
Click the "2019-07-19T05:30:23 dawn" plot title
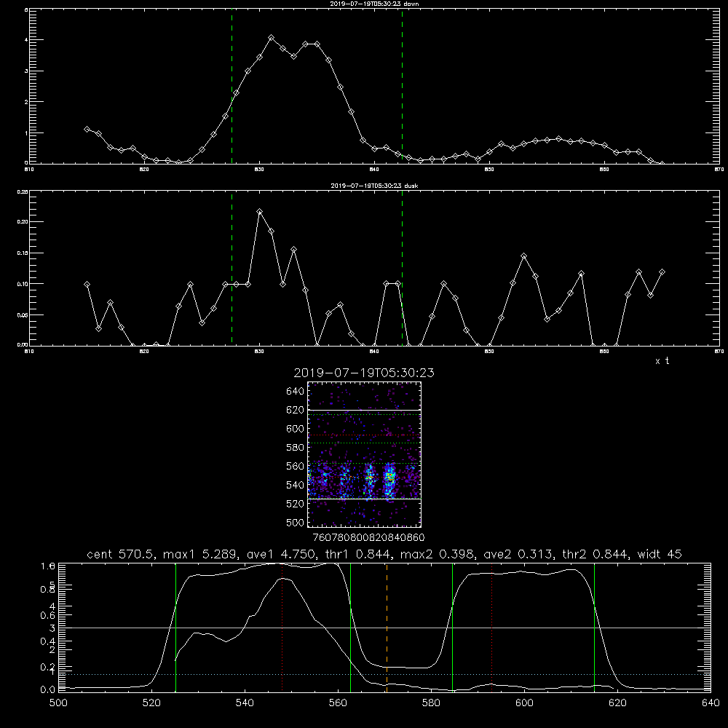[x=374, y=4]
